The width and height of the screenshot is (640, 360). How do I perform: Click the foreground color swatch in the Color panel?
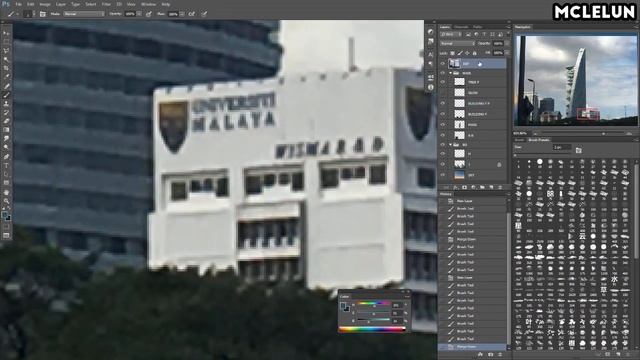pyautogui.click(x=343, y=305)
